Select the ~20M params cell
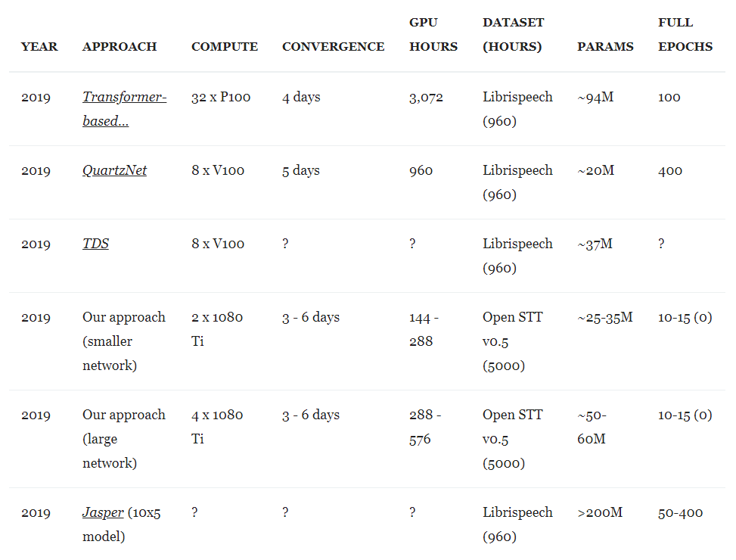This screenshot has height=560, width=736. 595,170
